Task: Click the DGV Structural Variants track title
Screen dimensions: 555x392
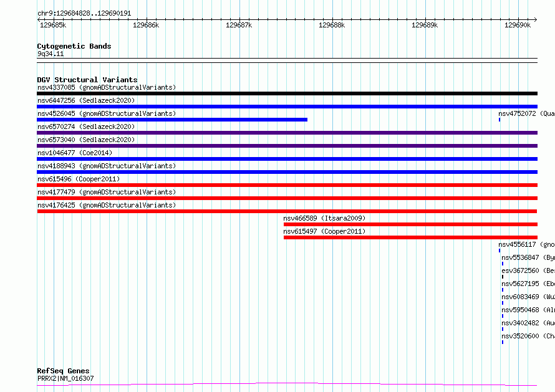Action: click(87, 80)
